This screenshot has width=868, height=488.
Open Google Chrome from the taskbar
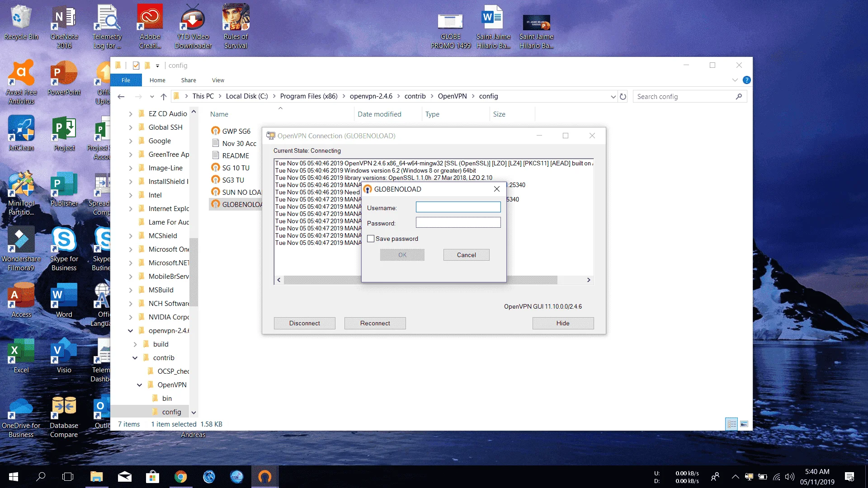coord(180,477)
